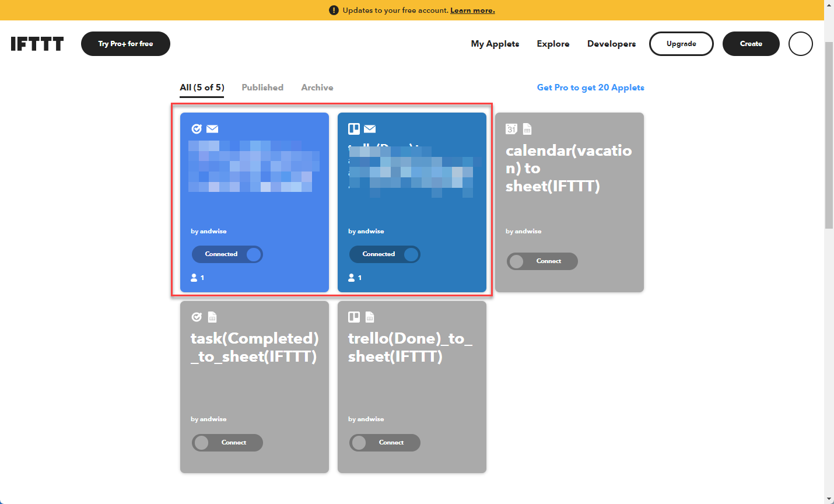The height and width of the screenshot is (504, 834).
Task: Click by andwise on first blue applet
Action: pyautogui.click(x=208, y=232)
